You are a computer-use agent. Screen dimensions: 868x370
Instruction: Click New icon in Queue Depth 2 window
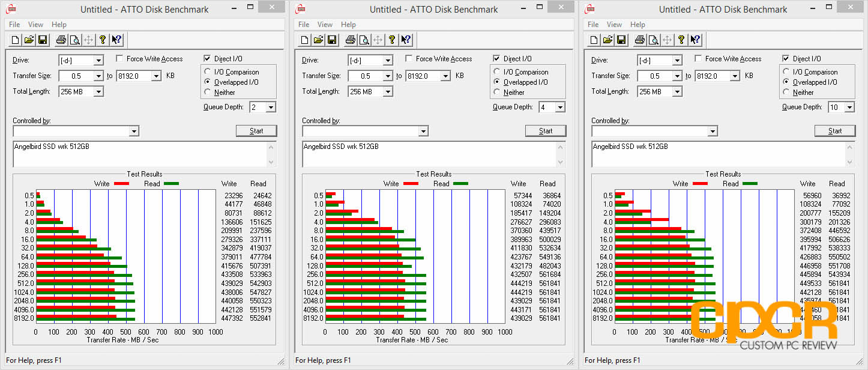(x=15, y=40)
